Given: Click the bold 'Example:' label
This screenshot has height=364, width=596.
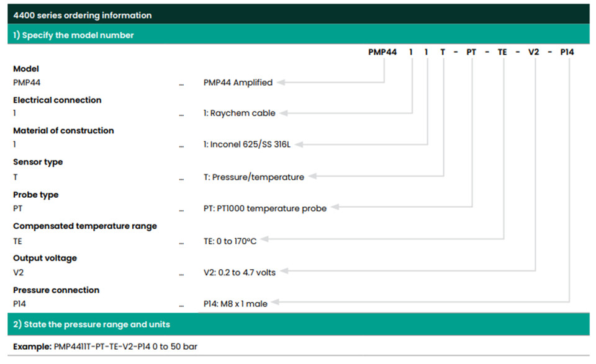Looking at the screenshot, I should click(x=32, y=347).
